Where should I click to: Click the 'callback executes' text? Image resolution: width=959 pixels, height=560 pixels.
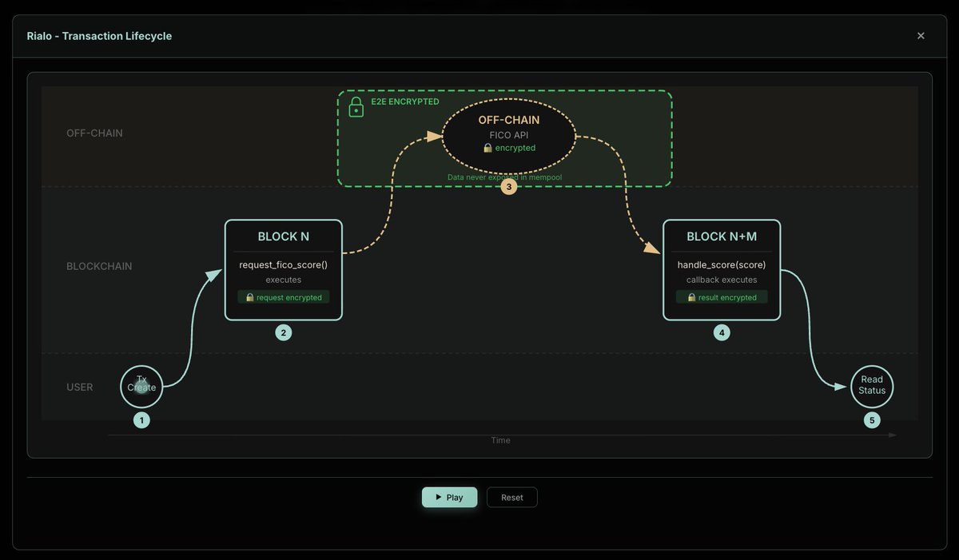tap(722, 280)
